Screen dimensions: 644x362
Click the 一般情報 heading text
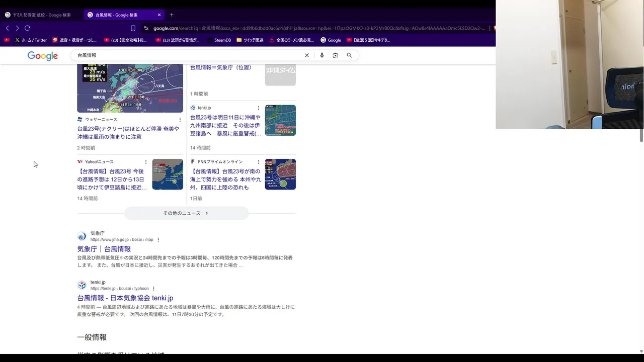click(92, 337)
